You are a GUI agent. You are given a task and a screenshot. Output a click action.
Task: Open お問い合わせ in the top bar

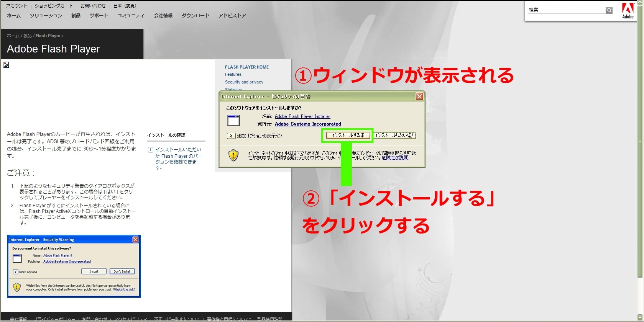tap(93, 6)
